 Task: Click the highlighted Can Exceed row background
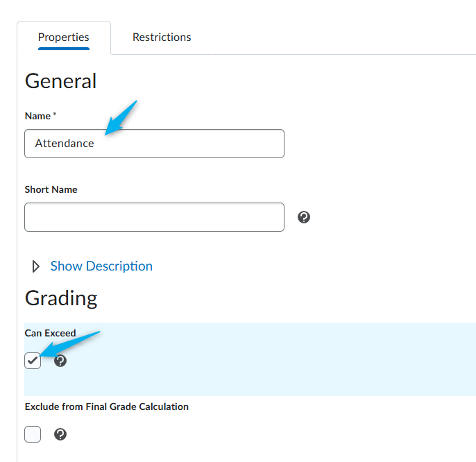point(250,359)
